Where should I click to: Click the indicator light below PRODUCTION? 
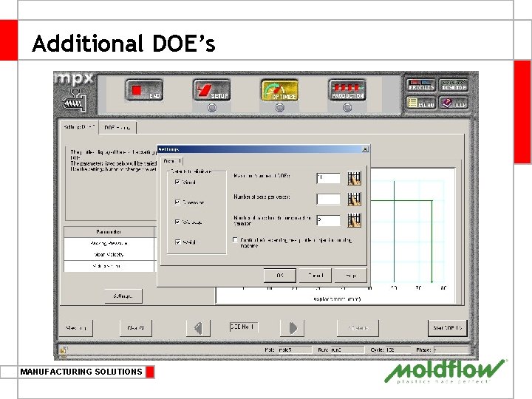point(347,108)
